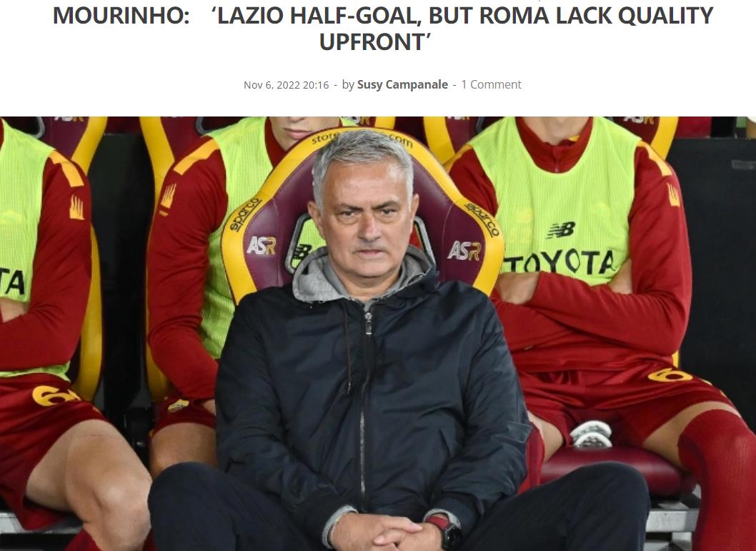The width and height of the screenshot is (756, 551).
Task: Click number 6 on right player's shorts
Action: point(670,374)
